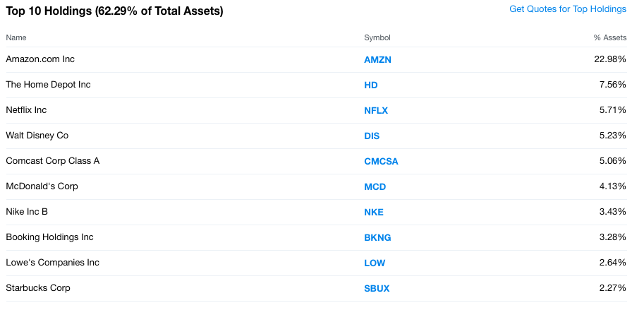
Task: Click the % Assets column header
Action: 609,37
